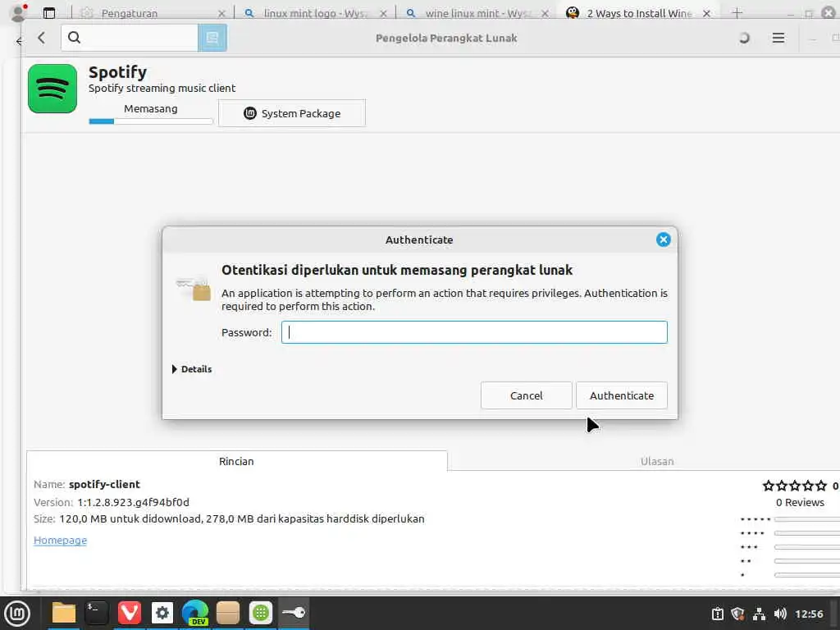Open System Settings gear in taskbar
The image size is (840, 630).
pos(162,613)
